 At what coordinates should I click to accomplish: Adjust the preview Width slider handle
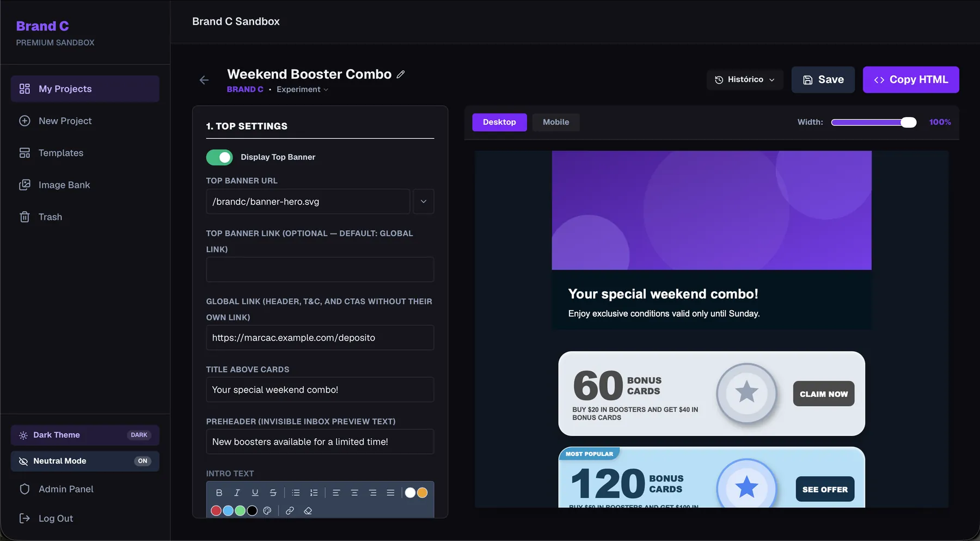point(908,122)
